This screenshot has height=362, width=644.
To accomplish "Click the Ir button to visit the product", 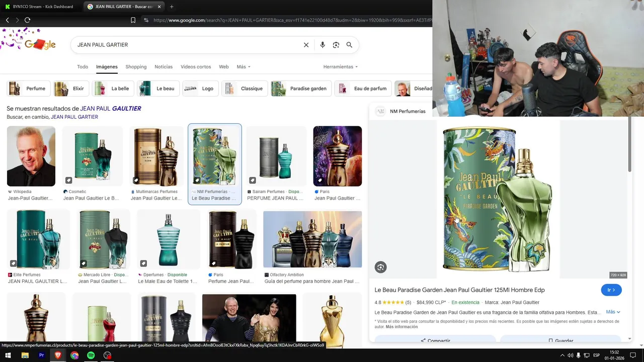I will pyautogui.click(x=611, y=290).
